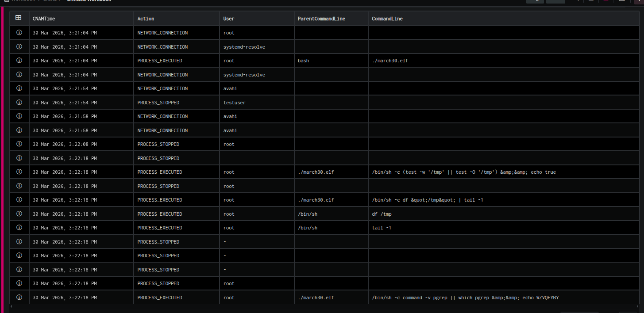
Task: Open info icon for bash ./march30.elf row
Action: pyautogui.click(x=19, y=61)
